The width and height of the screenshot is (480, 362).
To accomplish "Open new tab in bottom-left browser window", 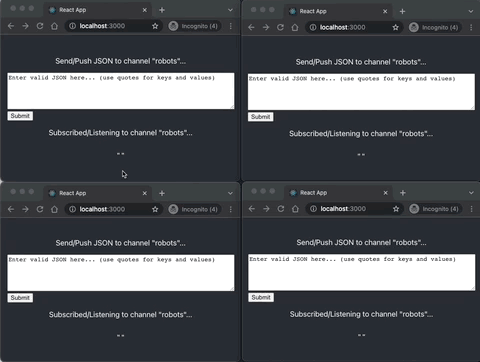I will pos(162,193).
